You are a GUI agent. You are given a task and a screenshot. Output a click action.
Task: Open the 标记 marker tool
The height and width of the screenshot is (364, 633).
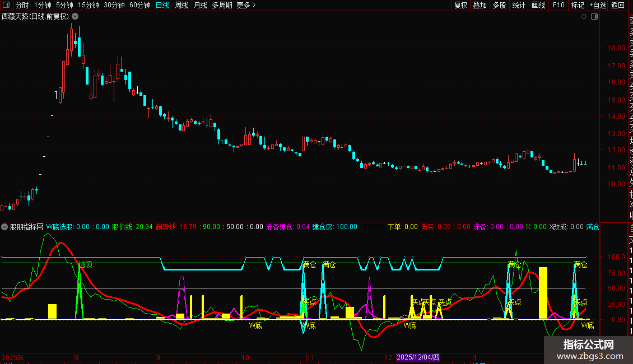click(x=578, y=6)
